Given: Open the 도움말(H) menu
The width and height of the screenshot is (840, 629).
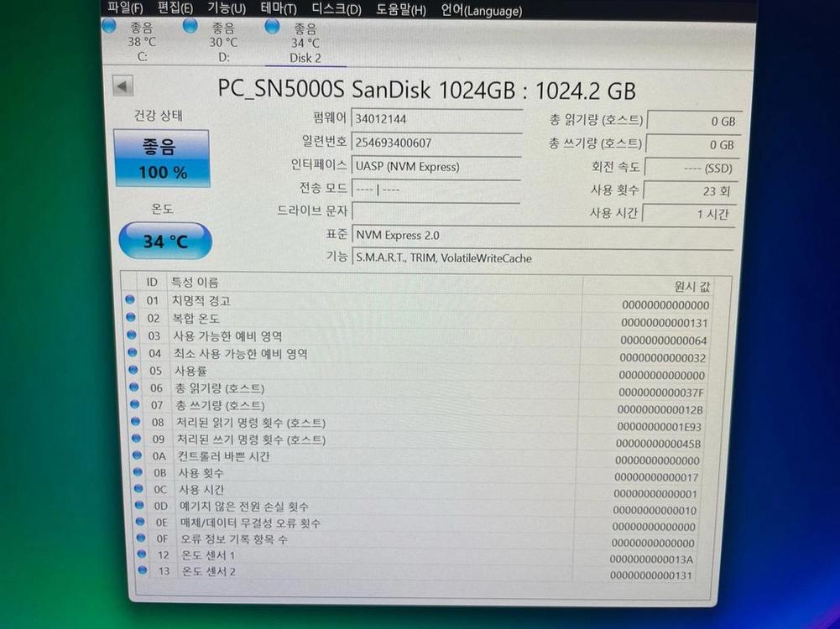Looking at the screenshot, I should point(401,10).
